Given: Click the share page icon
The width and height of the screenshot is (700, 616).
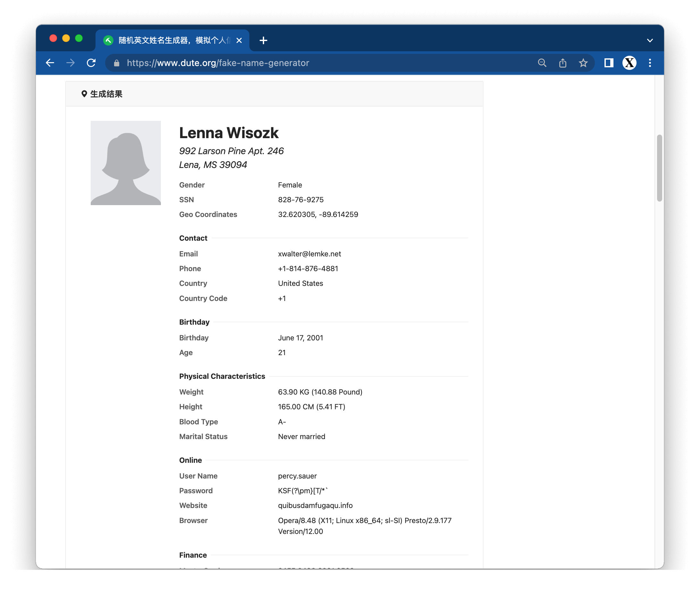Looking at the screenshot, I should 562,63.
